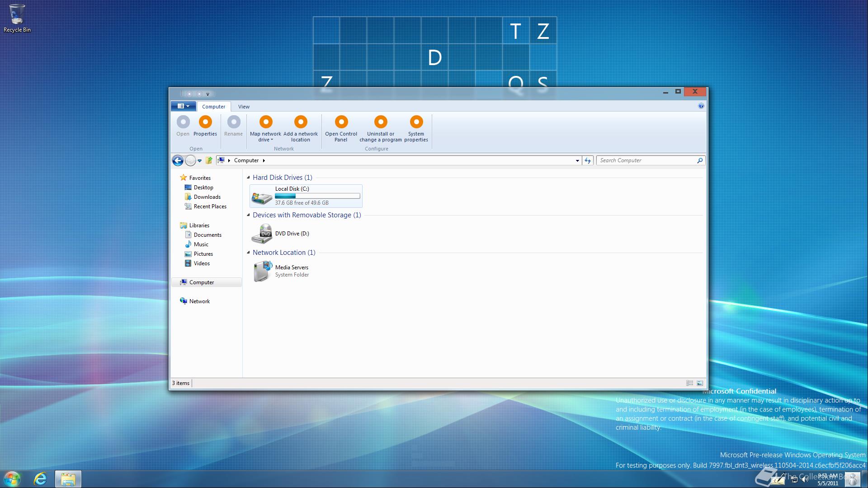Open Control Panel from the ribbon
Image resolution: width=868 pixels, height=488 pixels.
tap(341, 129)
